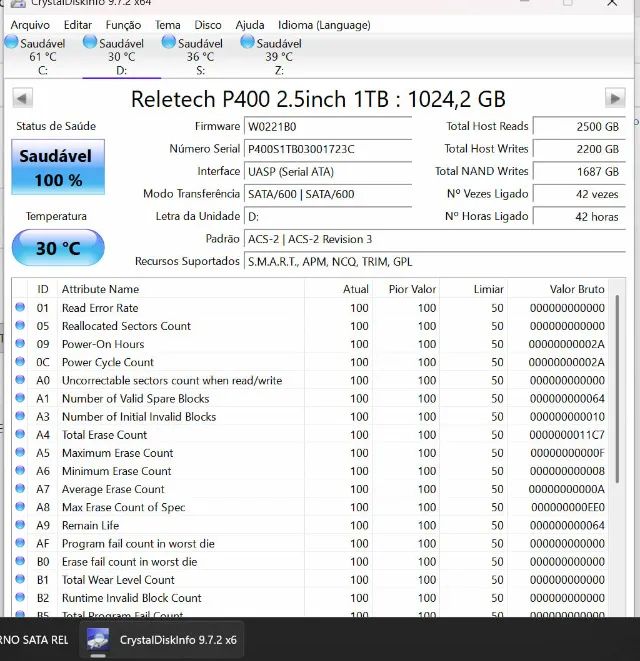Click status dot of Power Cycle Count row
Screen dimensions: 640x661
[x=20, y=361]
